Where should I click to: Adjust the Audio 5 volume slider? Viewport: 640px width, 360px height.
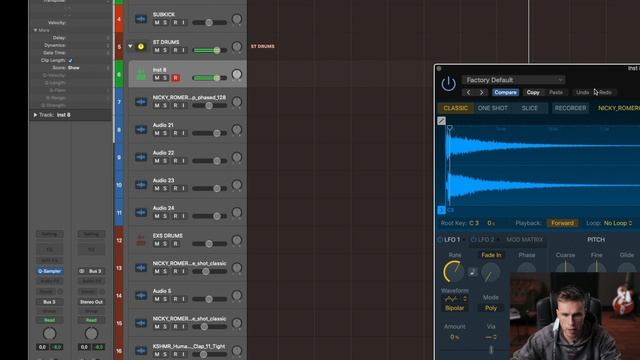click(x=210, y=299)
